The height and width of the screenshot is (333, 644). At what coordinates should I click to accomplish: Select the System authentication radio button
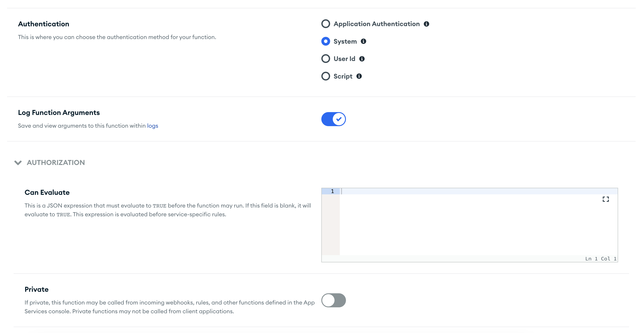click(326, 41)
